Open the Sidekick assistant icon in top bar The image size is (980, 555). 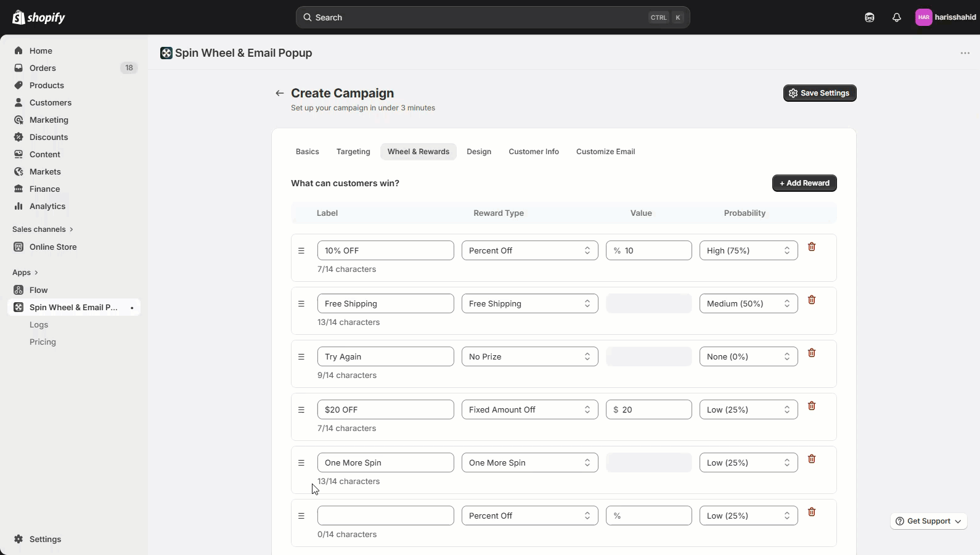pyautogui.click(x=870, y=17)
